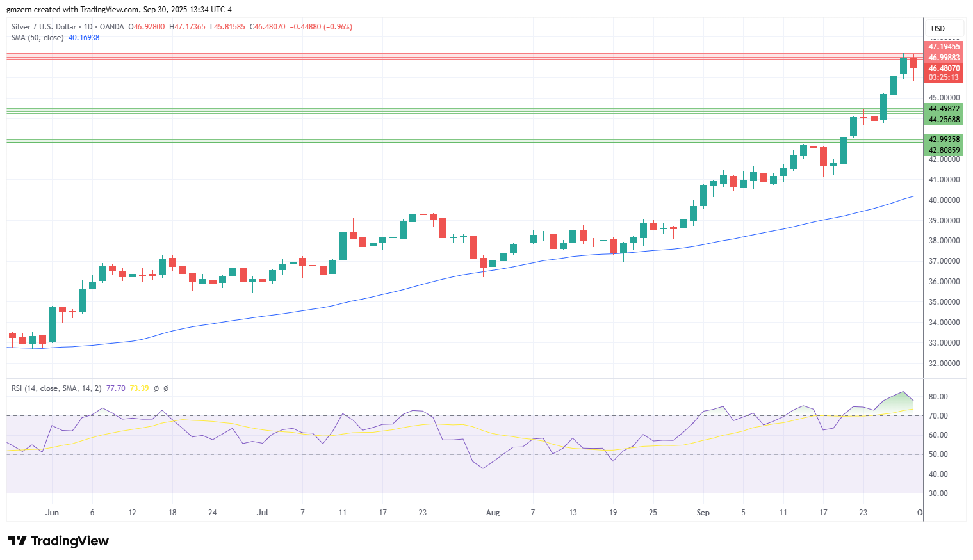Open the USD currency selector
Image resolution: width=973 pixels, height=560 pixels.
pos(944,28)
